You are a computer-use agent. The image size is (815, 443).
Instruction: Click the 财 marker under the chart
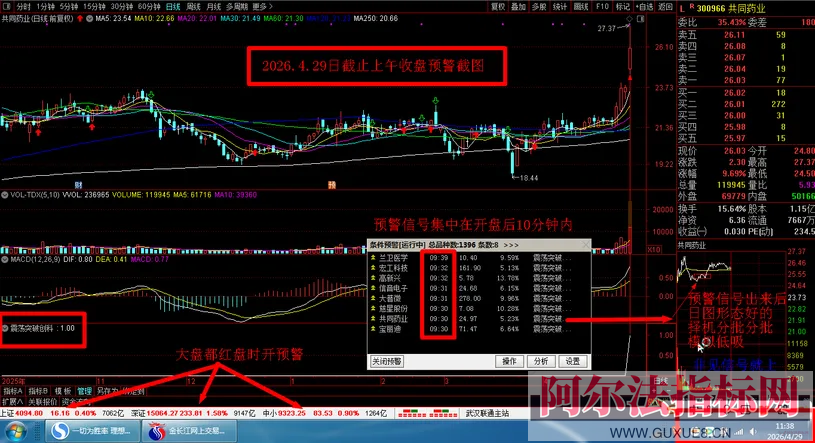78,185
